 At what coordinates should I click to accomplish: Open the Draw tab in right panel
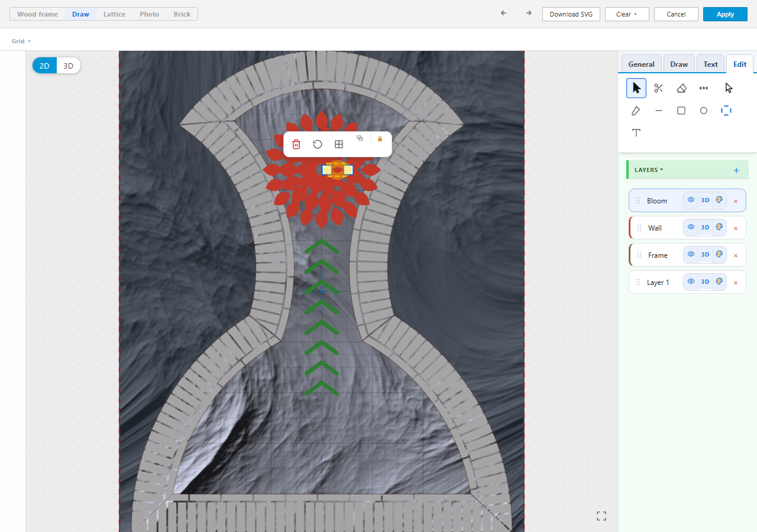[679, 64]
